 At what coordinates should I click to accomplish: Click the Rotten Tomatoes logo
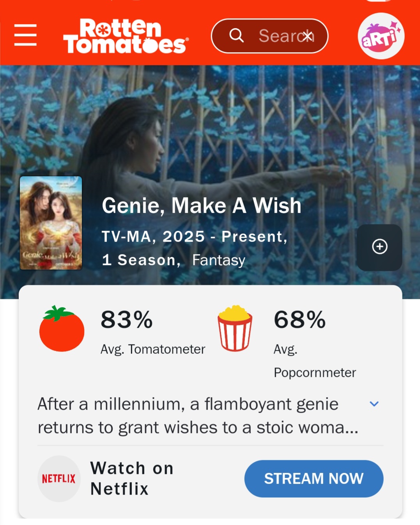126,36
